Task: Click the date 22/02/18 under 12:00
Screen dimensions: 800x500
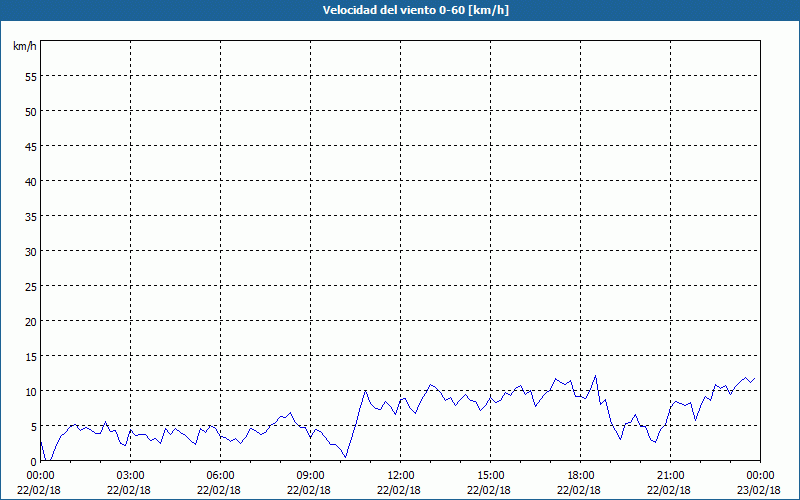Action: coord(399,490)
